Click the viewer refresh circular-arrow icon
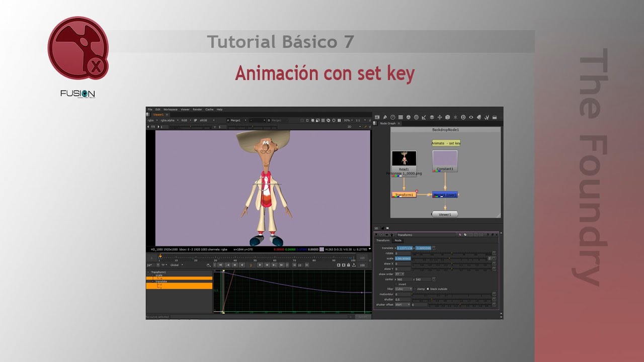Image resolution: width=644 pixels, height=362 pixels. 328,120
